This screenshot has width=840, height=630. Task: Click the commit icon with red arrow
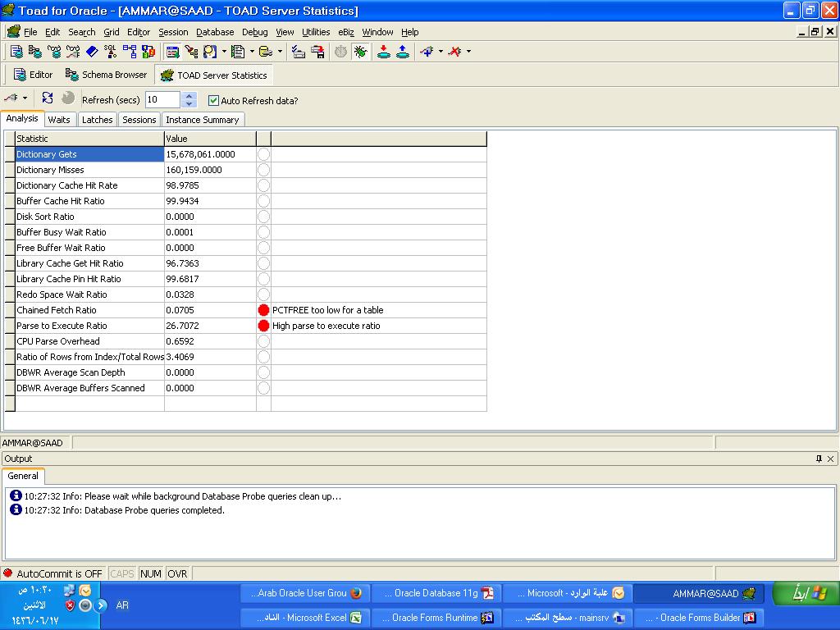point(383,52)
